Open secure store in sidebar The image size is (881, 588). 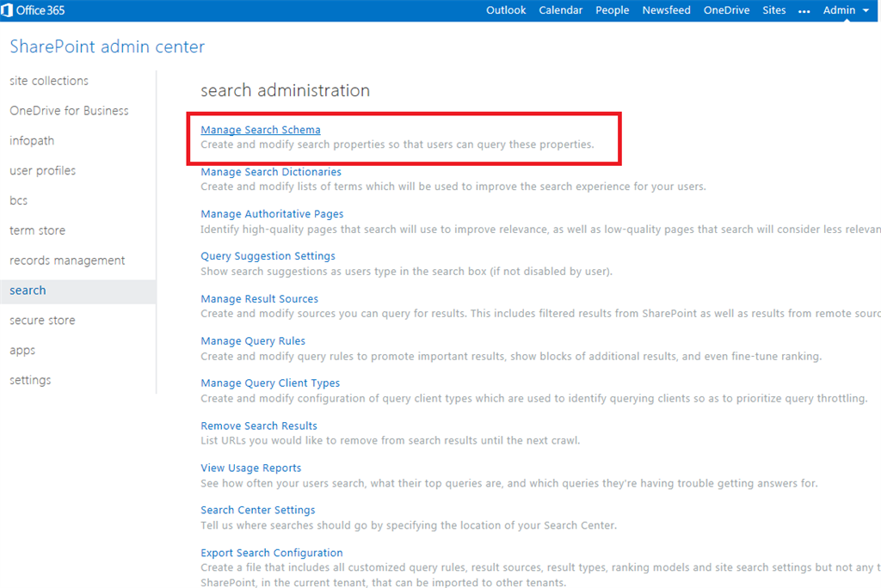[x=43, y=320]
